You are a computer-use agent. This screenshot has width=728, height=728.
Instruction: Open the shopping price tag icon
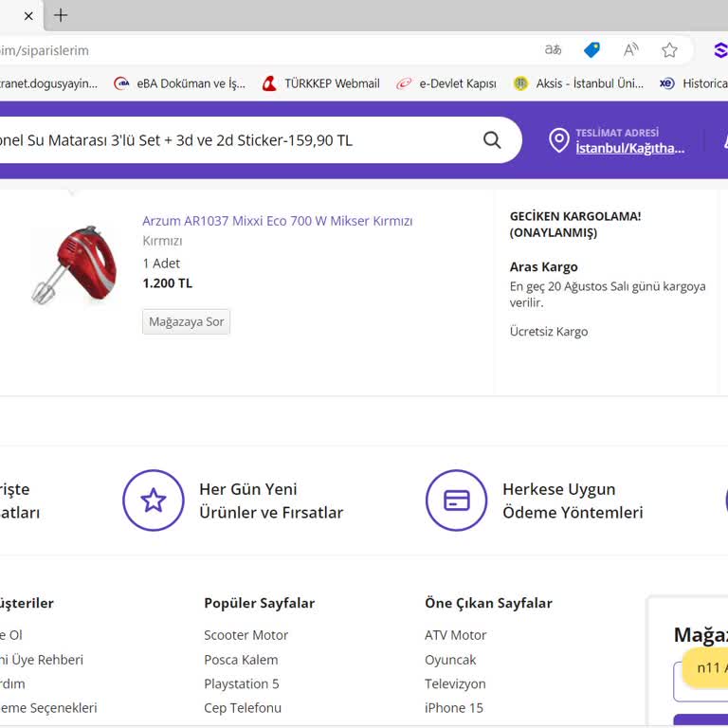coord(591,49)
